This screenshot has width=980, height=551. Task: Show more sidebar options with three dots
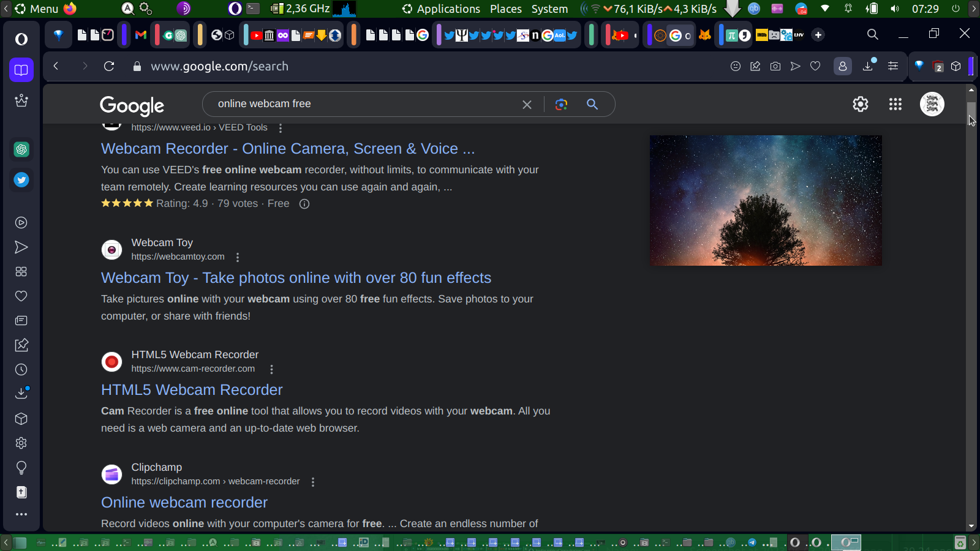pos(21,514)
